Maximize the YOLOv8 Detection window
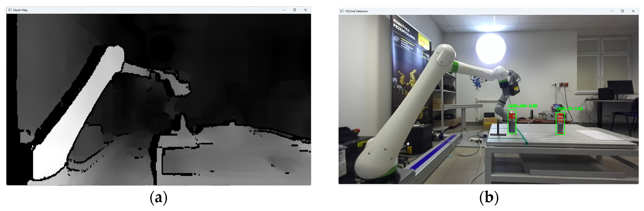644x211 pixels. (623, 11)
